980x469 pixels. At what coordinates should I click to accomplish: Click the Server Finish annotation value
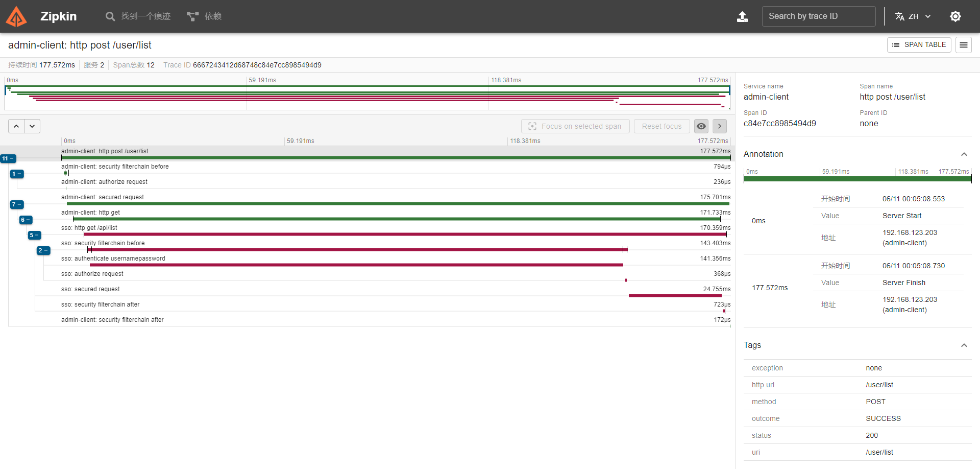903,283
